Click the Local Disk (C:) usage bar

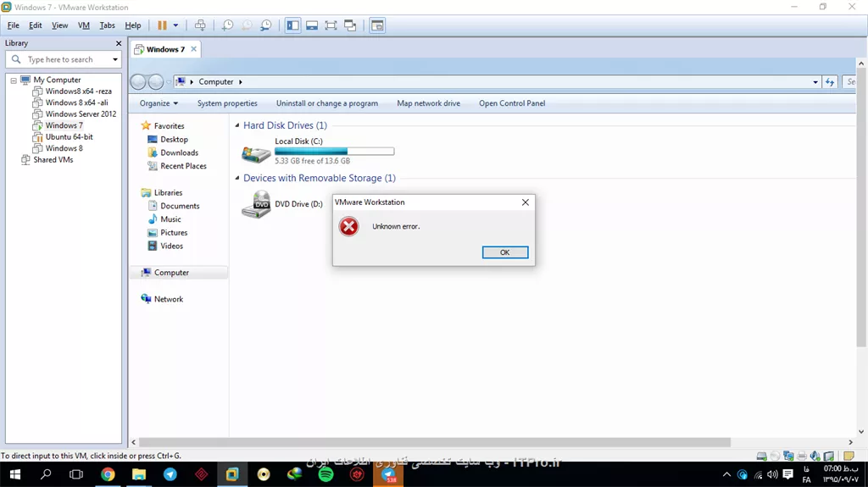coord(334,151)
